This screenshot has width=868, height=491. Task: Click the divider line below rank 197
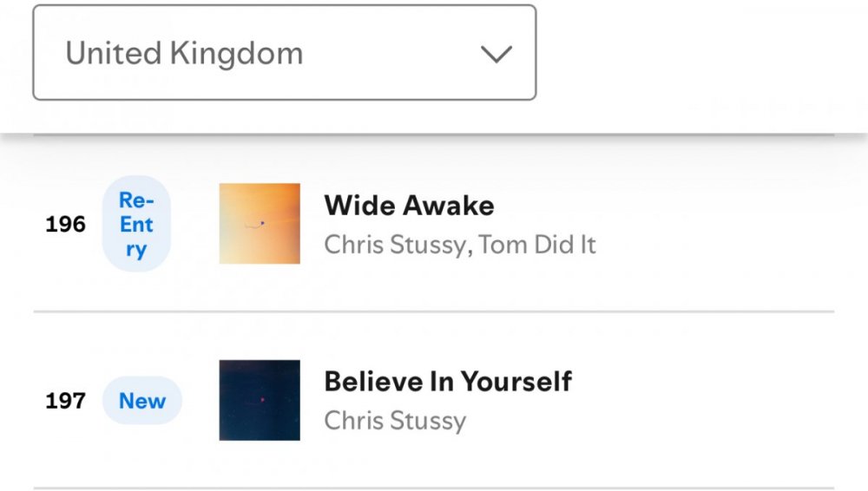pos(434,488)
